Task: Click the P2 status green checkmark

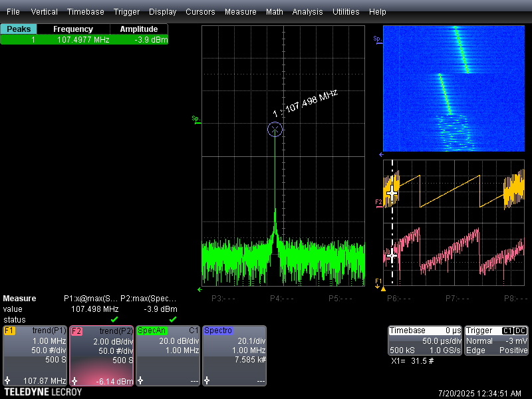Action: [x=173, y=319]
